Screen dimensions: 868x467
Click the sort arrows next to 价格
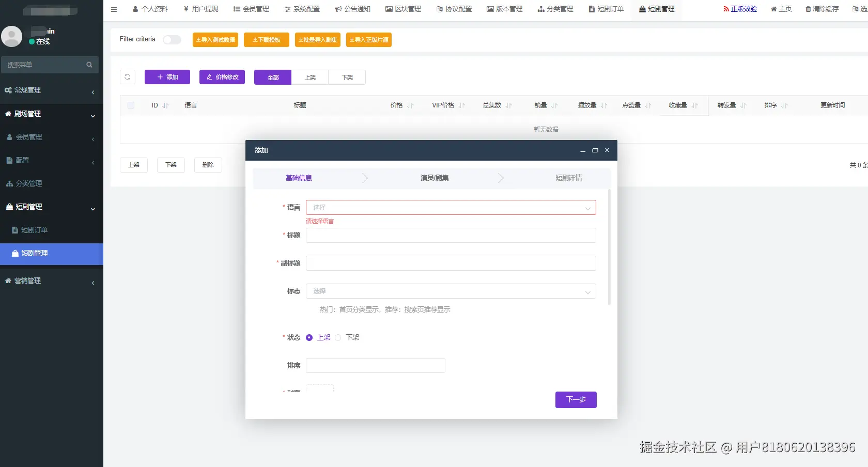click(410, 105)
